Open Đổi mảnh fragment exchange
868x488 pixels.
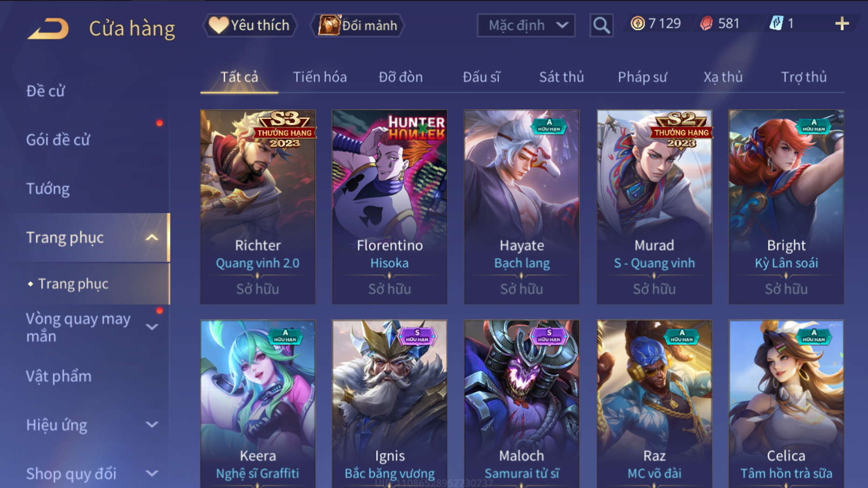pos(358,25)
